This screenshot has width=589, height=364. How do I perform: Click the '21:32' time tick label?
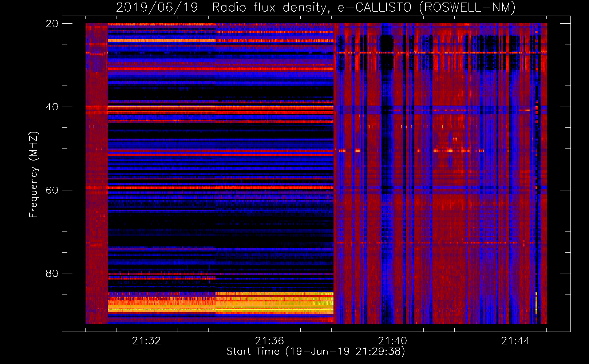(146, 341)
